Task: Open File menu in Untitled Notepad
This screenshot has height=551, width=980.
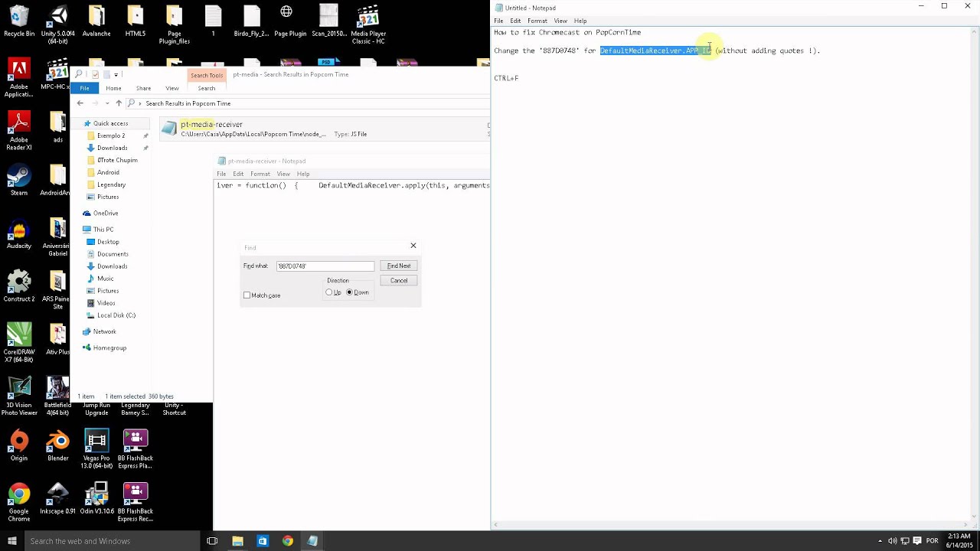Action: tap(498, 21)
